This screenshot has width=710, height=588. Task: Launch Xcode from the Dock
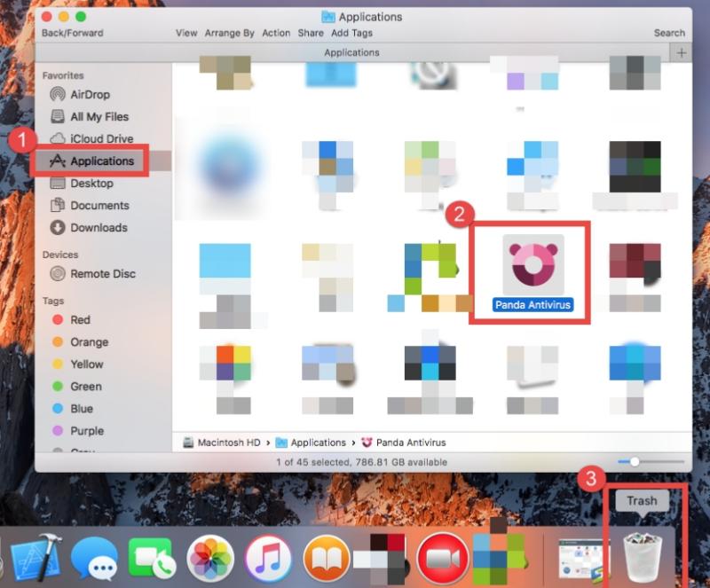pos(36,557)
